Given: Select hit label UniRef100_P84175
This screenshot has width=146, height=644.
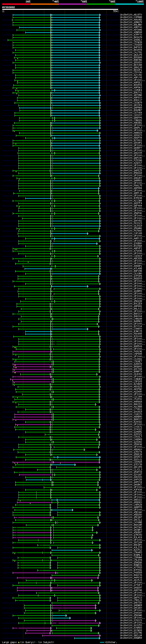Looking at the screenshot, I should [x=131, y=186].
